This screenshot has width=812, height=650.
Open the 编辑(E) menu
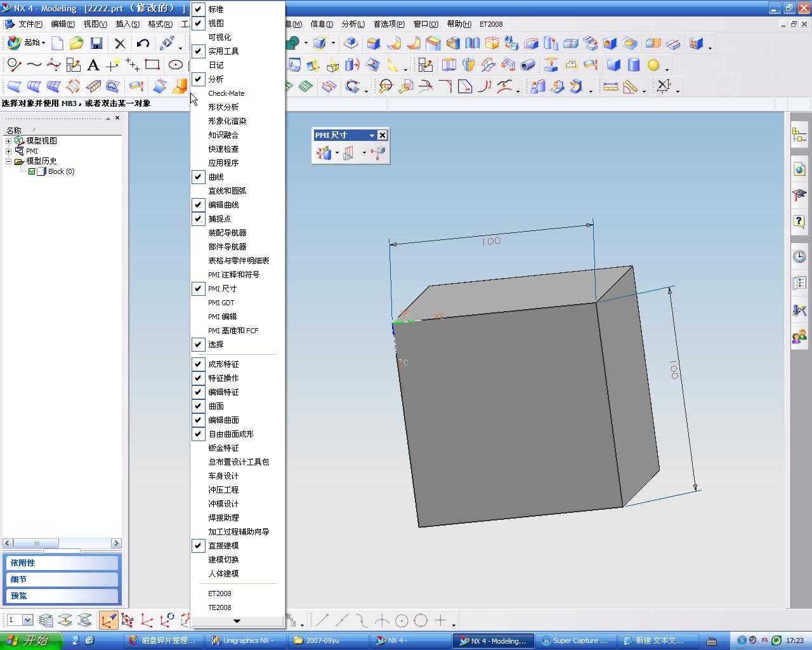point(62,24)
